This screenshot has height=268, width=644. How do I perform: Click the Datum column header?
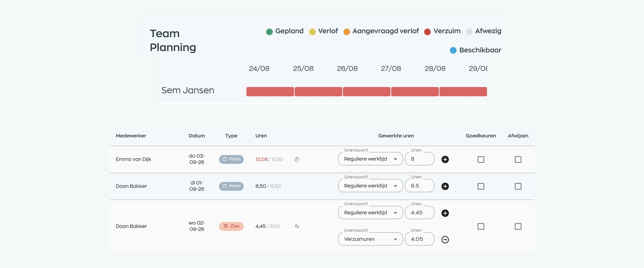pyautogui.click(x=197, y=136)
